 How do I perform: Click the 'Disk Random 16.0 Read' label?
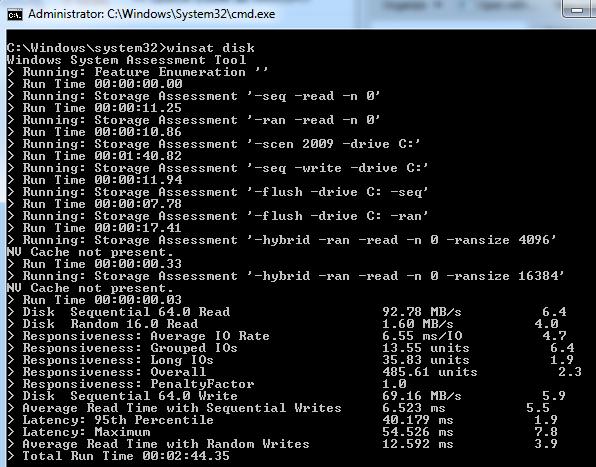coord(110,324)
